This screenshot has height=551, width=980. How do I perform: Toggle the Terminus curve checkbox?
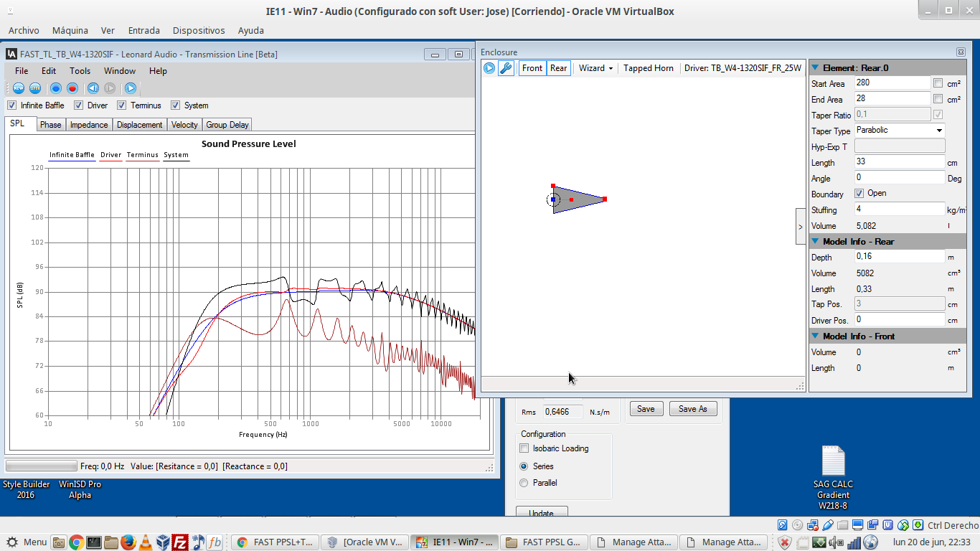(x=122, y=105)
